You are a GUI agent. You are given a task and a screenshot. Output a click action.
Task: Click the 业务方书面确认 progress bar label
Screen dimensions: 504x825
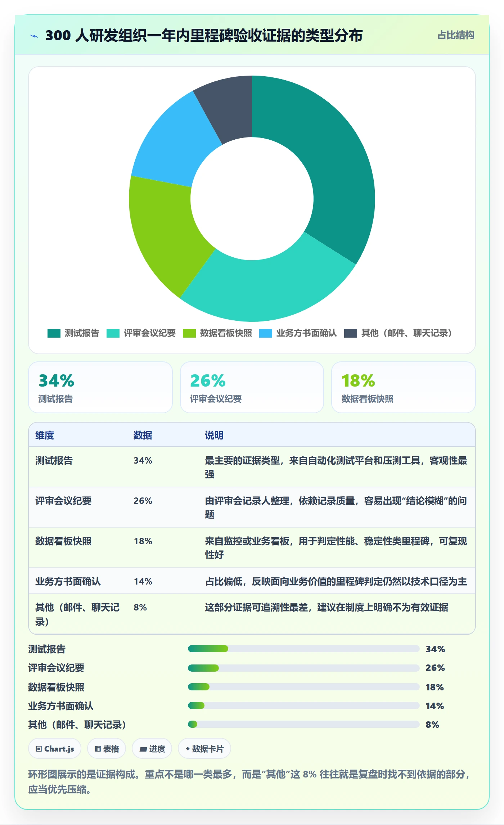click(x=61, y=706)
